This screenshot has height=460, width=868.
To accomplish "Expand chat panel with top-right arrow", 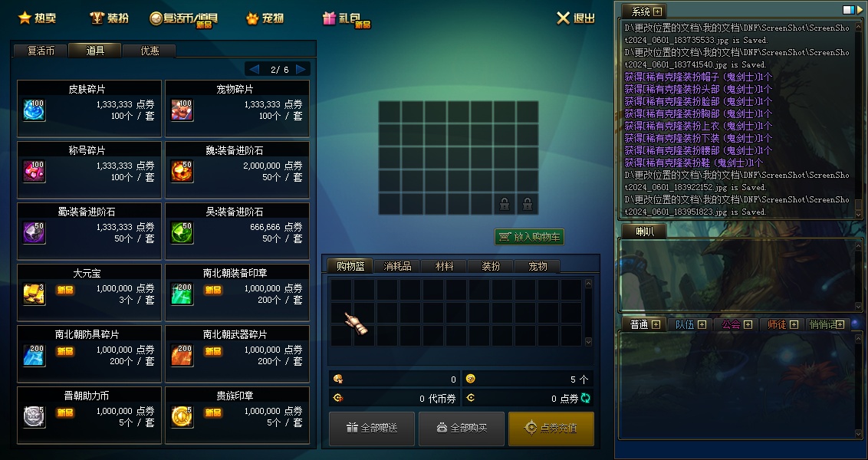I will tap(860, 10).
